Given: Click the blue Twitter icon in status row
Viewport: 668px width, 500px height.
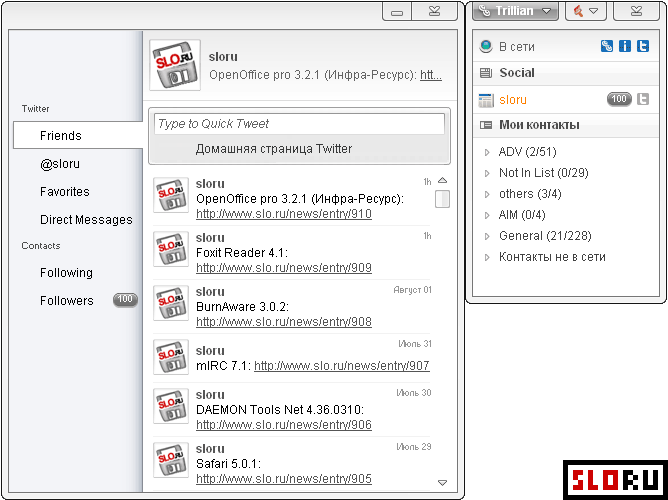Looking at the screenshot, I should click(643, 46).
